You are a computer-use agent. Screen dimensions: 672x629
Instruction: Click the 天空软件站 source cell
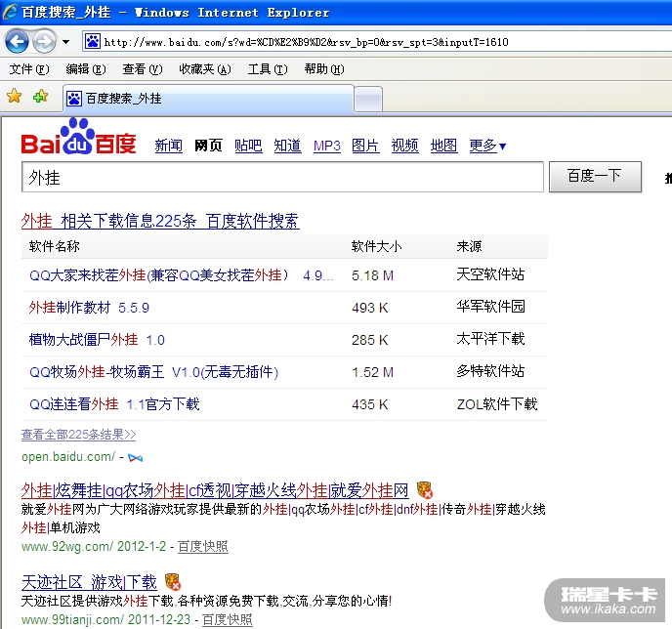tap(490, 274)
